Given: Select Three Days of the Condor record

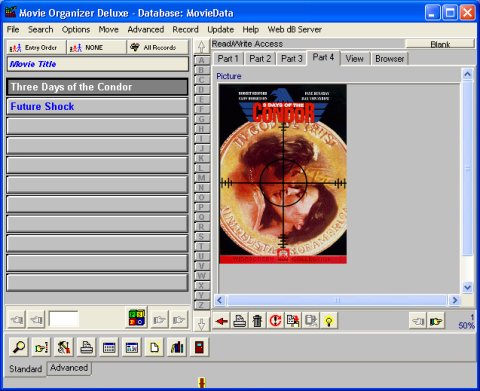Looking at the screenshot, I should point(97,87).
